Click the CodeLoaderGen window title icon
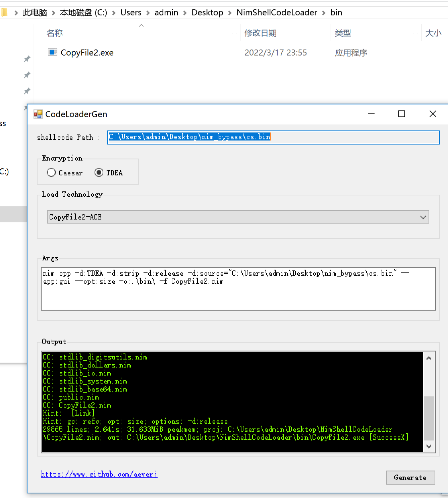 click(38, 114)
